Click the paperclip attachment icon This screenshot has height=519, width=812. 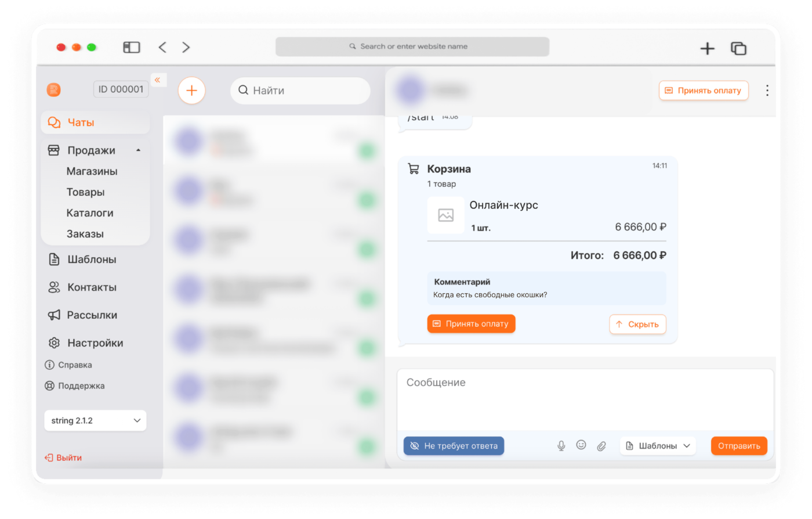tap(601, 446)
